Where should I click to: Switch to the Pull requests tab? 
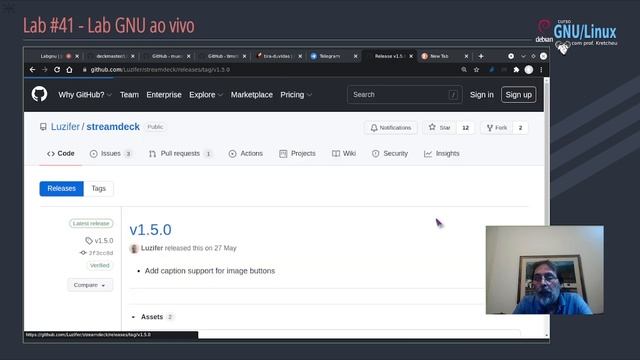click(180, 153)
